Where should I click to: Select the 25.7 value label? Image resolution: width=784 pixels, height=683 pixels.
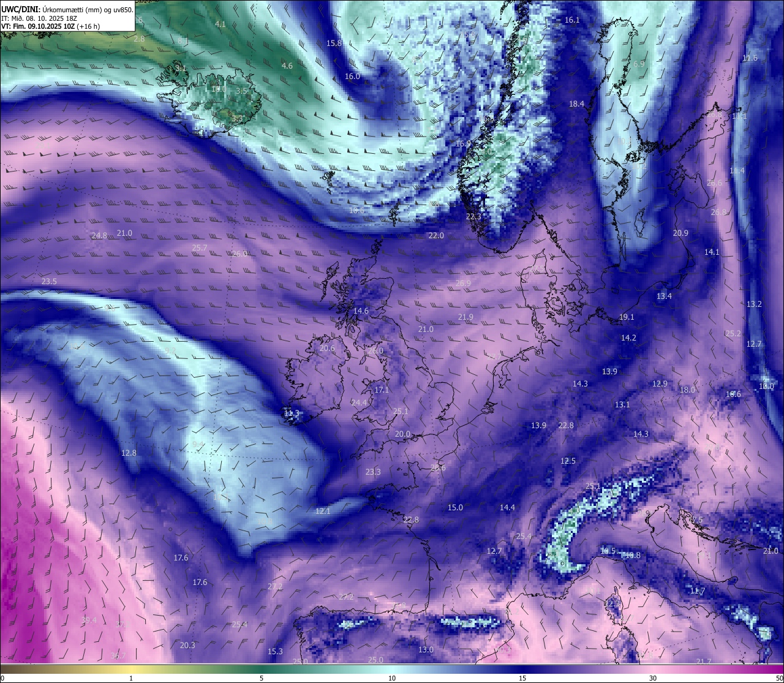pyautogui.click(x=200, y=248)
